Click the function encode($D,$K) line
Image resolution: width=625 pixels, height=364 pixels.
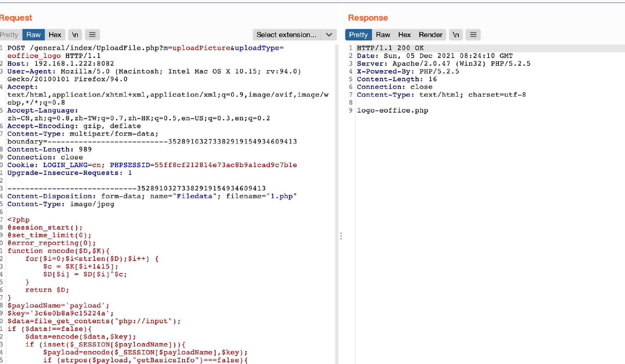click(58, 251)
